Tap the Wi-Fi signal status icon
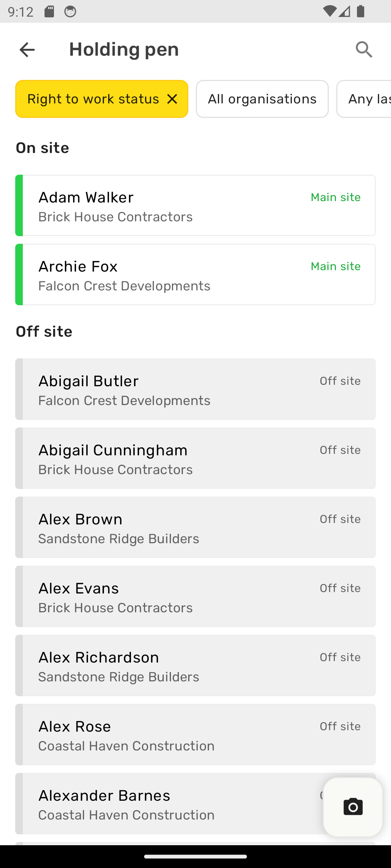This screenshot has height=868, width=391. (329, 12)
